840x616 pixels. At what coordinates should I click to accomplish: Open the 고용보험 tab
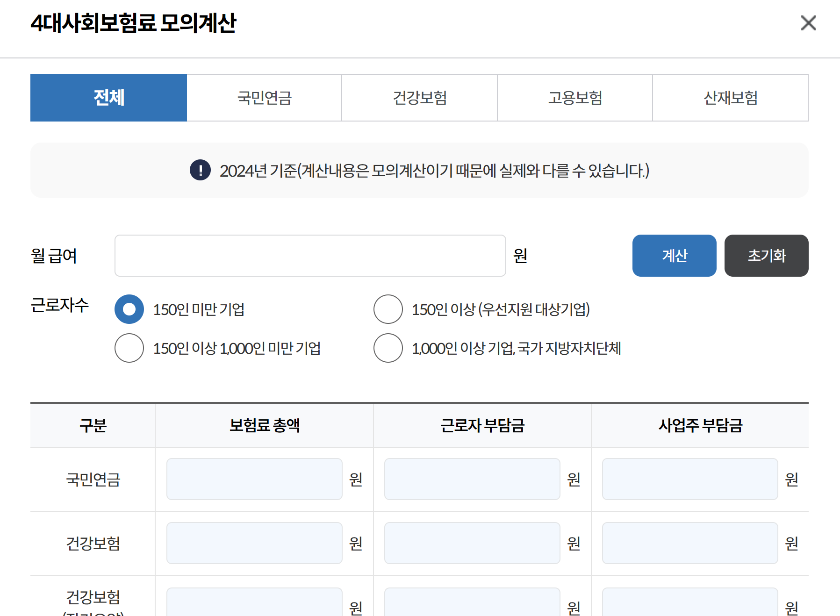[574, 98]
